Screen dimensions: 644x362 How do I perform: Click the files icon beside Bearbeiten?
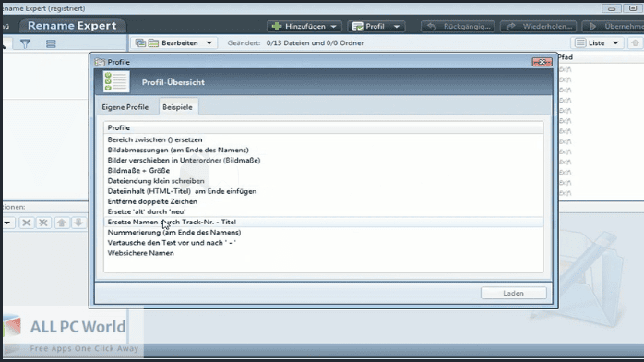(140, 42)
